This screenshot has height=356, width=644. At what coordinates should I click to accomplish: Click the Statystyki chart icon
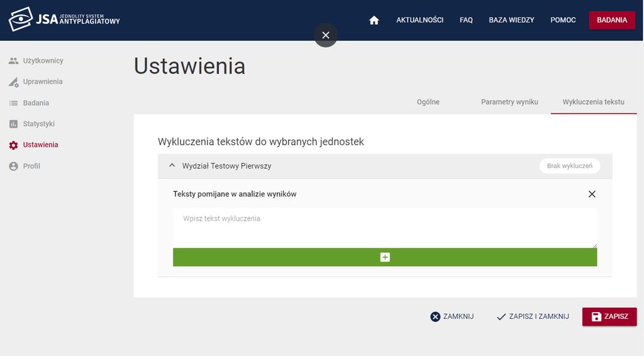pos(14,124)
